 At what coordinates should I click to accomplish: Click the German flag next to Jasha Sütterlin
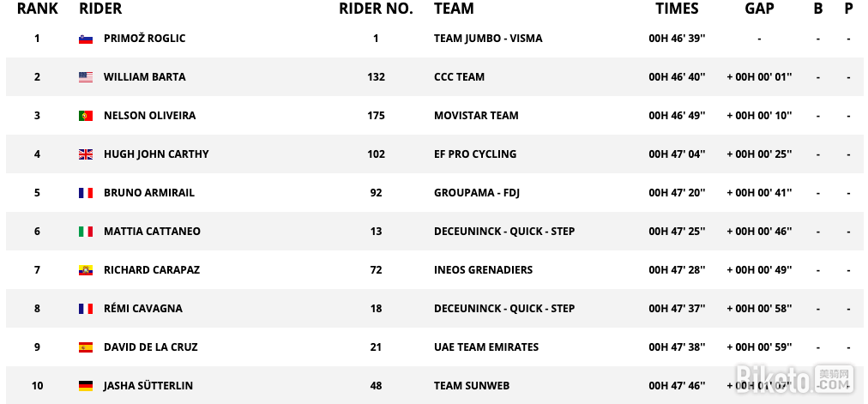pyautogui.click(x=85, y=386)
